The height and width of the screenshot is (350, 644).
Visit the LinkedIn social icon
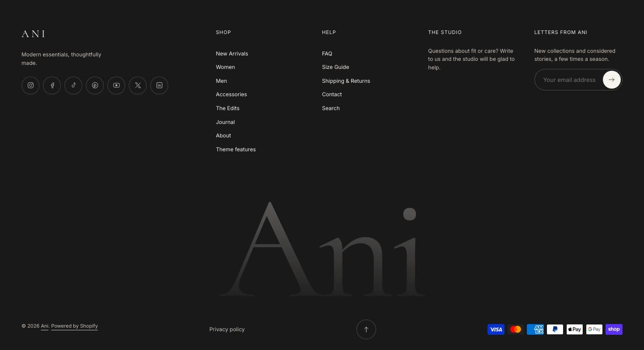pos(159,85)
